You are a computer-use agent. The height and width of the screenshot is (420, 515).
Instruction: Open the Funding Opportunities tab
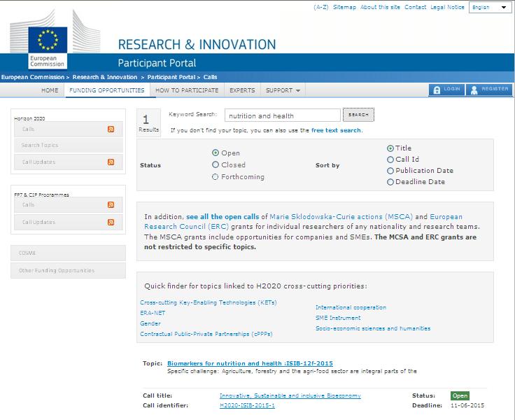tap(107, 90)
